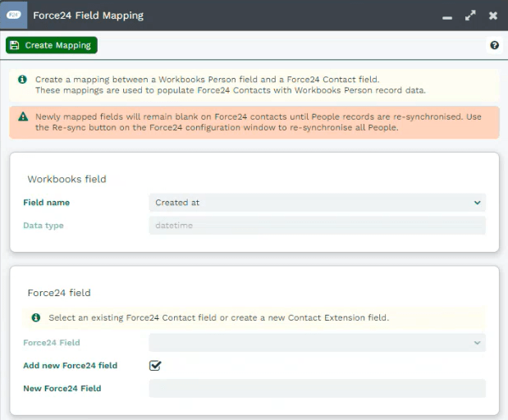Click the warning triangle icon in orange banner
Screen dimensions: 508x420
[x=23, y=116]
